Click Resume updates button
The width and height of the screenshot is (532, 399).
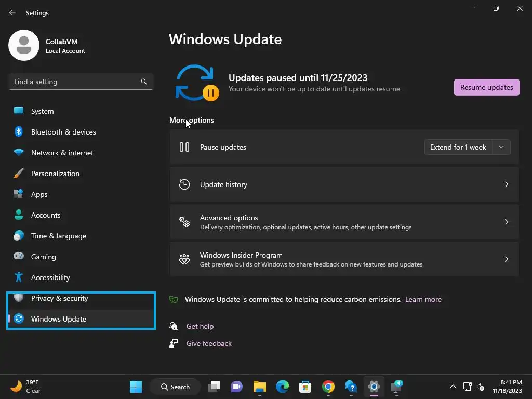[486, 87]
